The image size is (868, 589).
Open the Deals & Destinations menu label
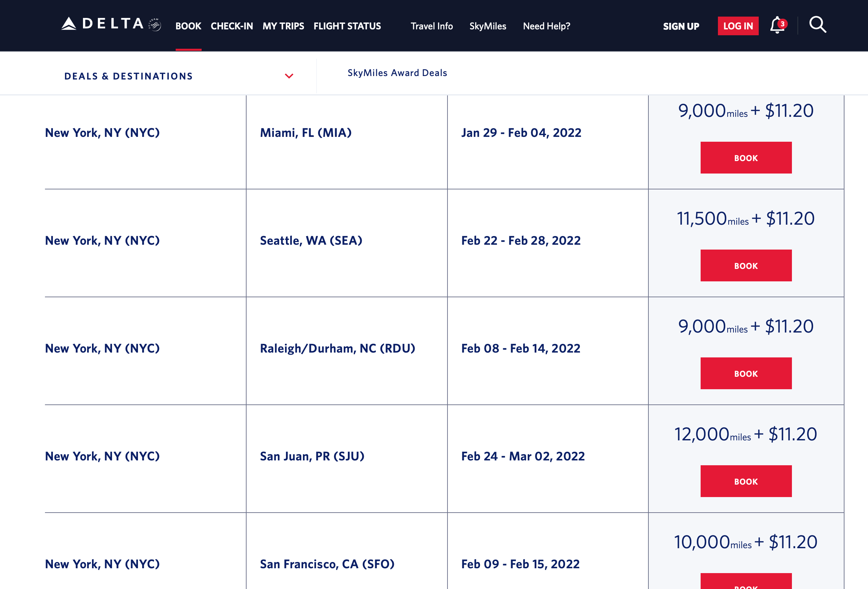129,76
